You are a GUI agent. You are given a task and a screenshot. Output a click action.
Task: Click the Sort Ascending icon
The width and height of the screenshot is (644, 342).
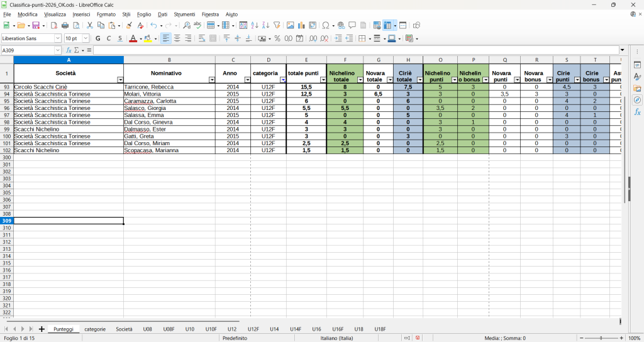click(255, 26)
